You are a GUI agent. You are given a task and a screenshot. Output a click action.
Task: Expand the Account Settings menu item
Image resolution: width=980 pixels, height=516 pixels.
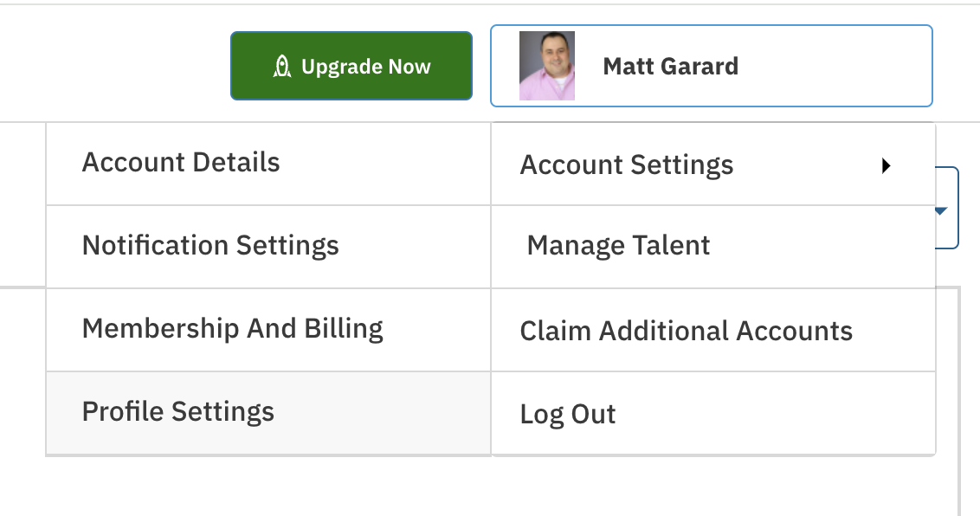[x=713, y=164]
